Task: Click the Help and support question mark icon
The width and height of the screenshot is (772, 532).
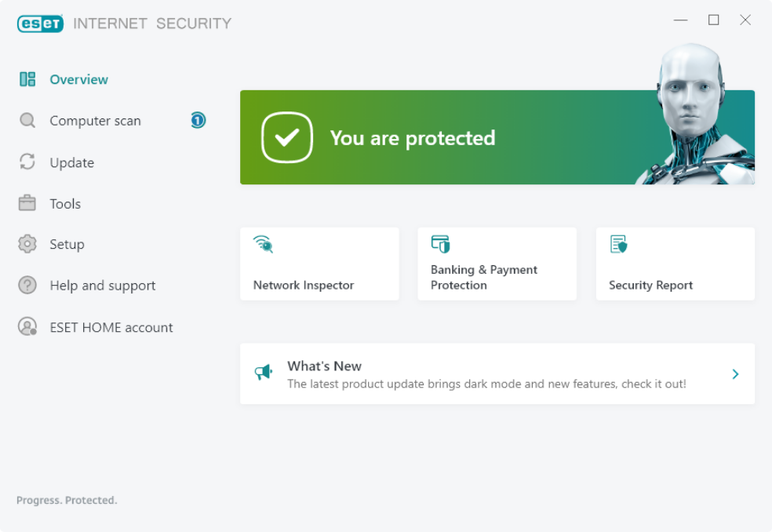Action: click(27, 285)
